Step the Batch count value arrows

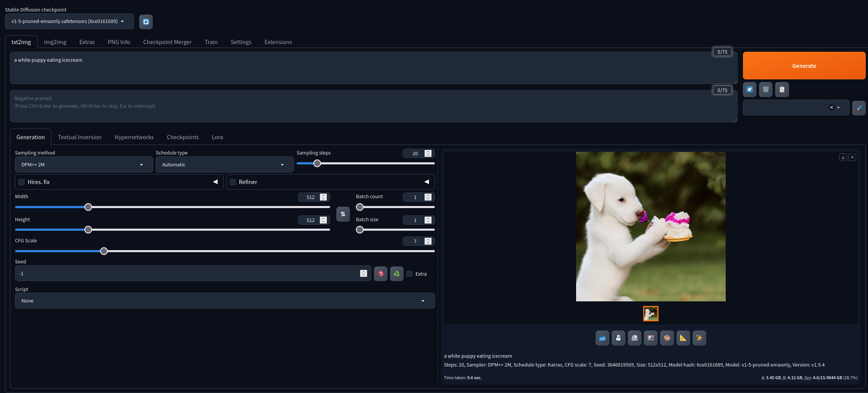(x=428, y=197)
